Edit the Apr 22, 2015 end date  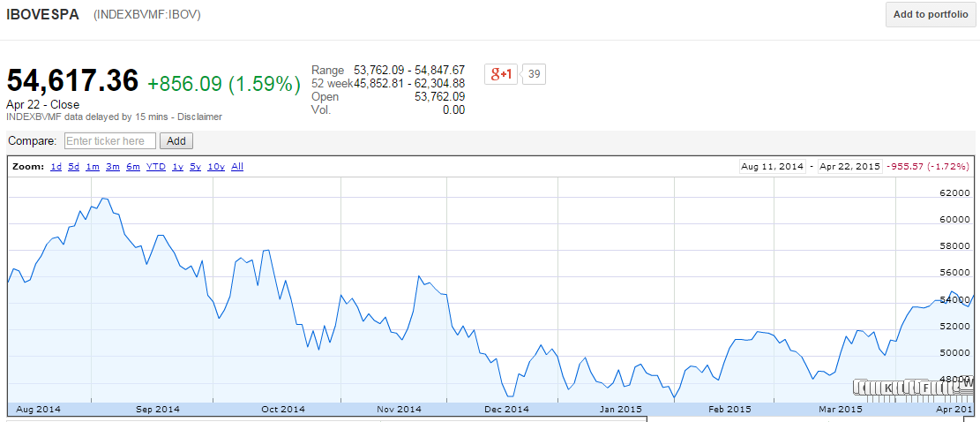coord(849,167)
